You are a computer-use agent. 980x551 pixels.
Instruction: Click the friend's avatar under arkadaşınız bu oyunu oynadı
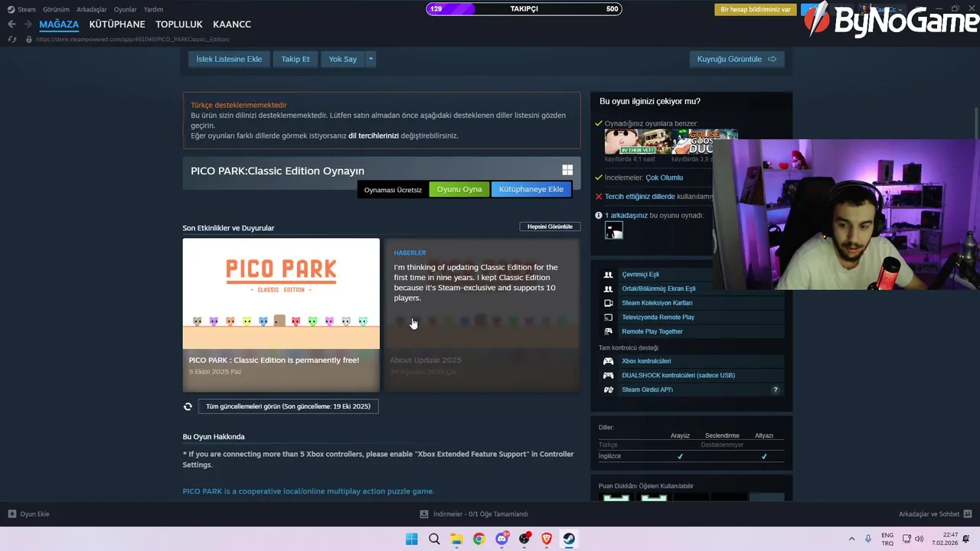(614, 230)
